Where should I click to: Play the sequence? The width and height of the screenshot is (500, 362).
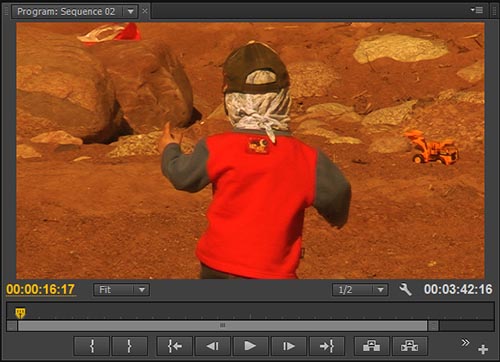click(251, 346)
